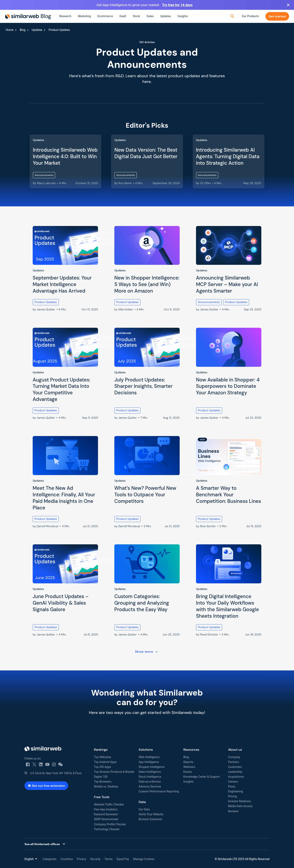Expand the Show more articles chevron
294x868 pixels.
(x=157, y=652)
